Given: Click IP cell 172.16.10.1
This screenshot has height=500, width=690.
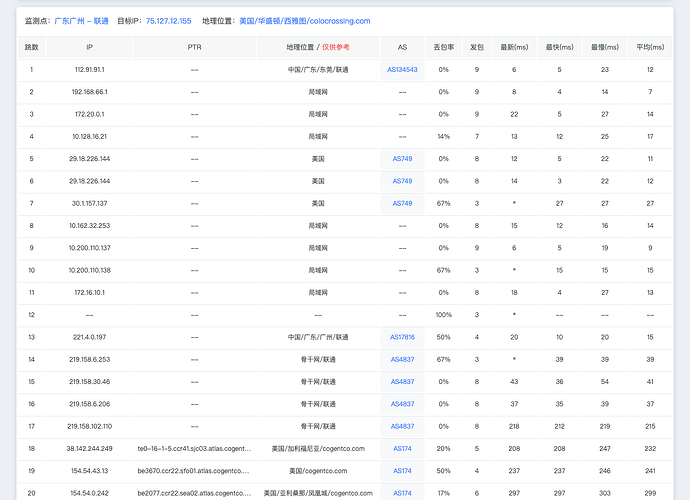Looking at the screenshot, I should click(x=89, y=293).
